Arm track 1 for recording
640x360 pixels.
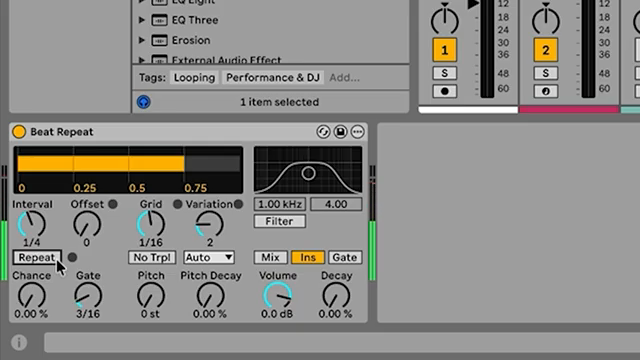[444, 91]
